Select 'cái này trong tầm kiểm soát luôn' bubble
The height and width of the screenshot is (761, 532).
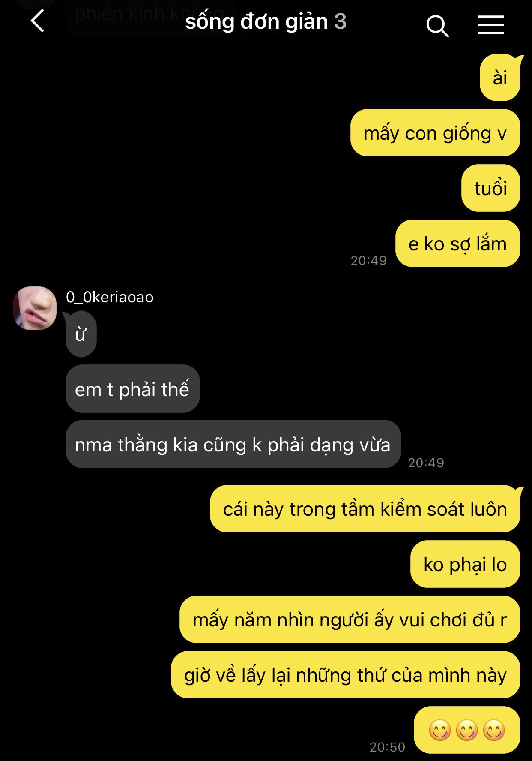[365, 509]
